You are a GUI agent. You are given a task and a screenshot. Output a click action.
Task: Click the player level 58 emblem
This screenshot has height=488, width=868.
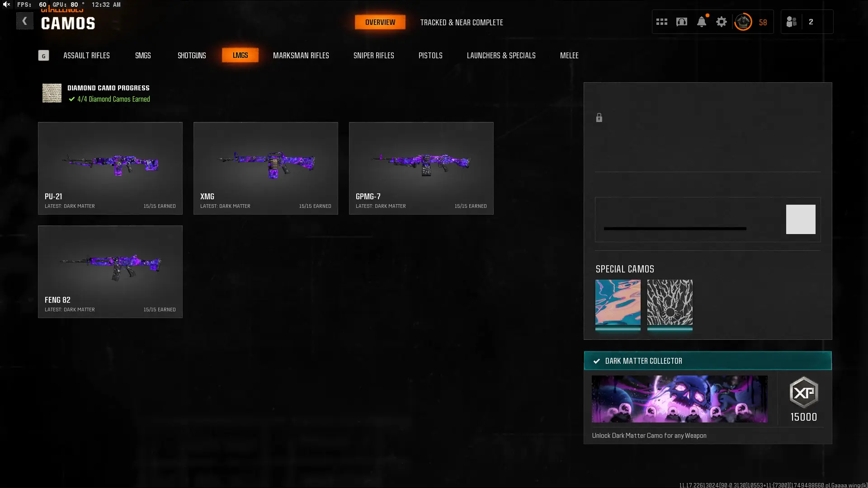[x=743, y=22]
